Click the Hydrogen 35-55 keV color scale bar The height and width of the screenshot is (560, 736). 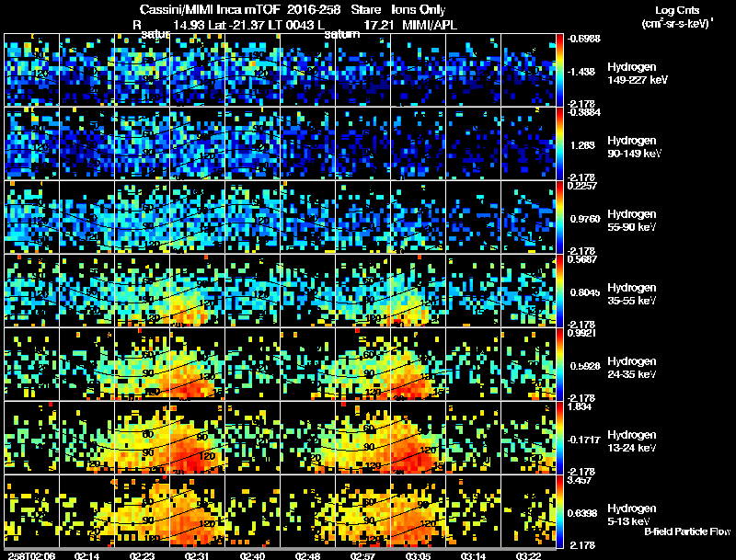pyautogui.click(x=559, y=291)
